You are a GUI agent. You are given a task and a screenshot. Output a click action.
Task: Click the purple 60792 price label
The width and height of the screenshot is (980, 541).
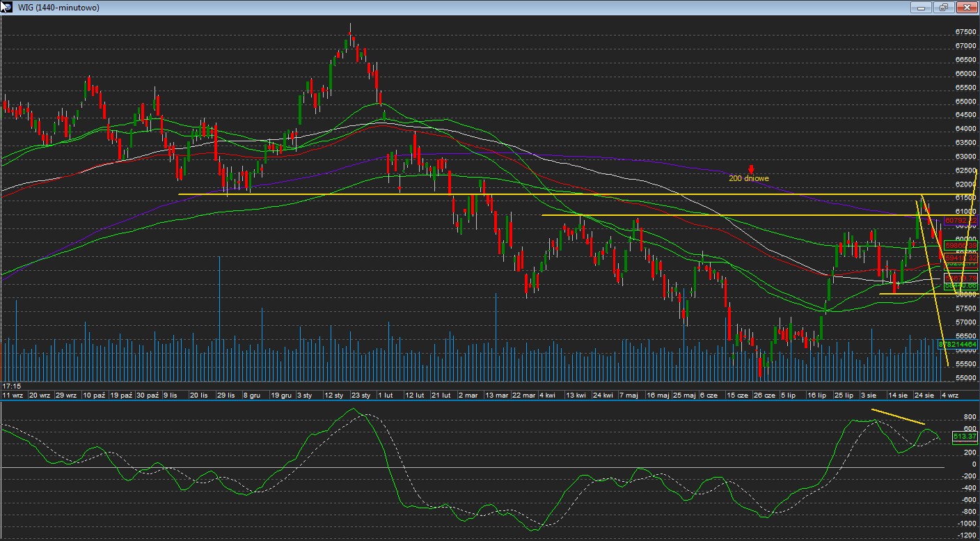coord(961,220)
